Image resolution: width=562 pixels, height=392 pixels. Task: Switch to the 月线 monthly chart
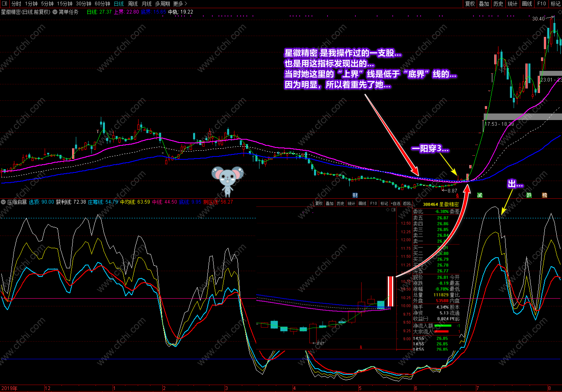pos(146,4)
